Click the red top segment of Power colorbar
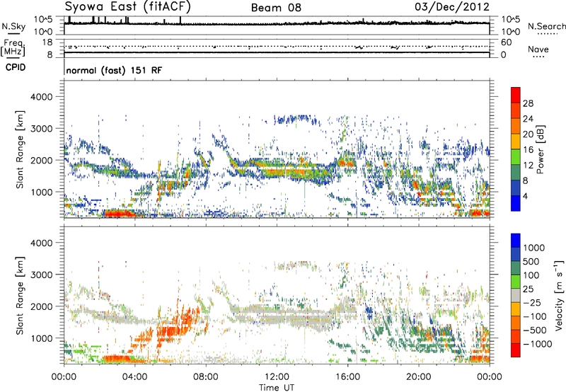 click(x=516, y=95)
